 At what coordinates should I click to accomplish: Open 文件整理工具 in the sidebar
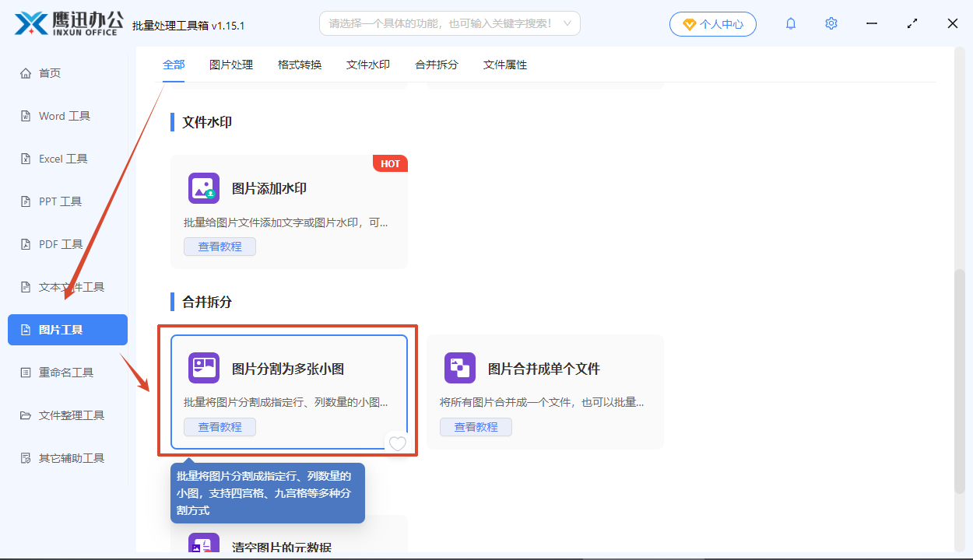click(x=68, y=415)
